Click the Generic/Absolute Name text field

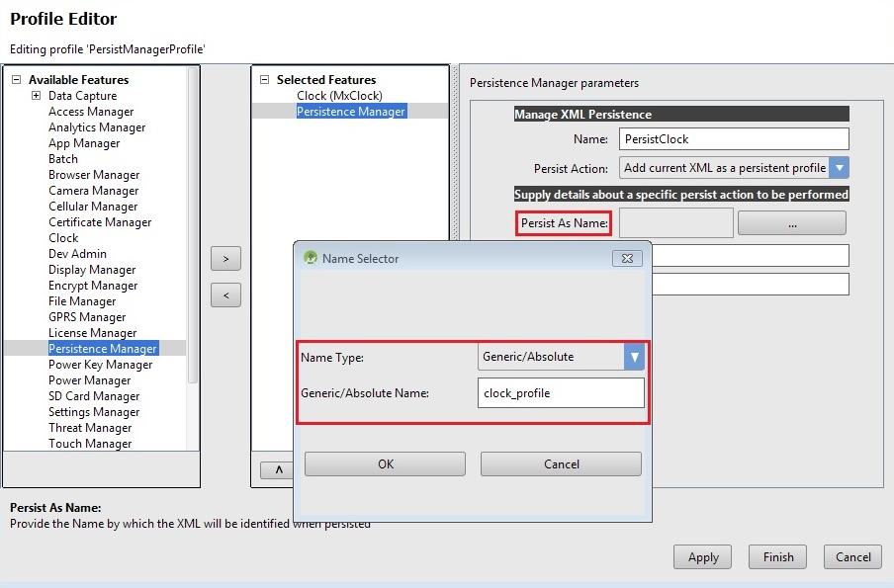coord(560,393)
